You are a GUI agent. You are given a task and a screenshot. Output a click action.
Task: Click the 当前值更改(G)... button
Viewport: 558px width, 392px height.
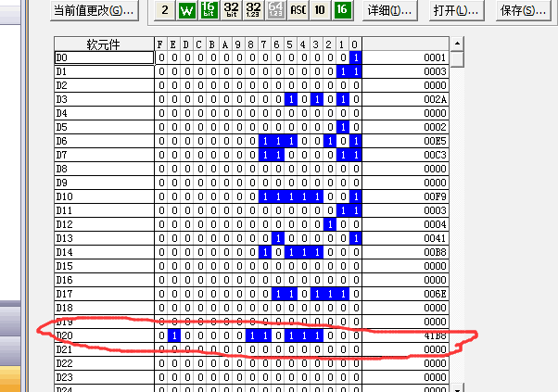click(94, 10)
